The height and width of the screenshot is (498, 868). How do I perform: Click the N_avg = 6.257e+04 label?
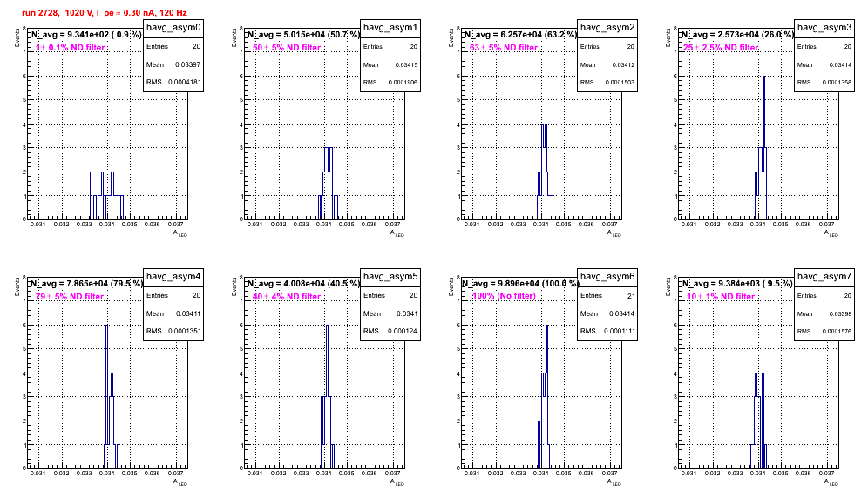point(520,35)
